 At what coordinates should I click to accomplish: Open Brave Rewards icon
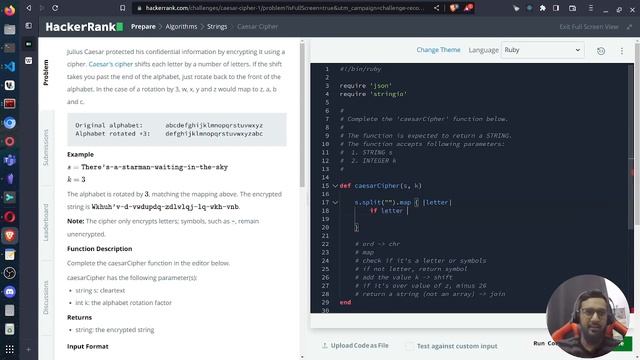click(x=468, y=8)
